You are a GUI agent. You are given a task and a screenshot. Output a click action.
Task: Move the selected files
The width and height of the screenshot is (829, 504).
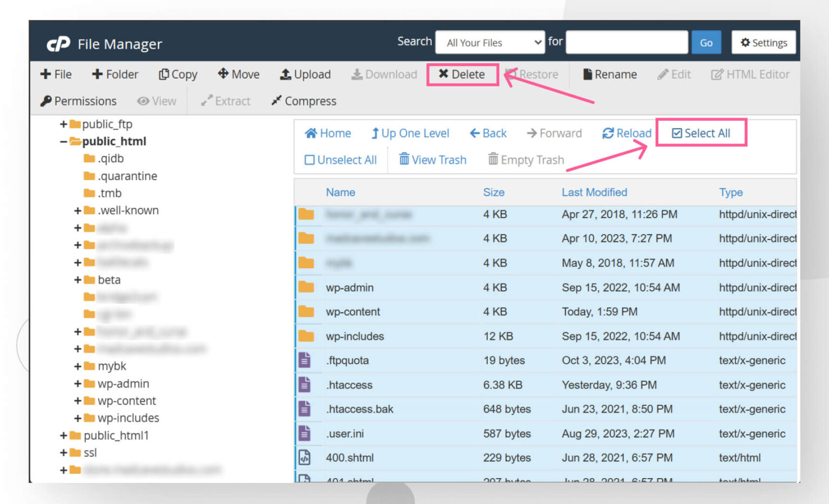point(238,74)
